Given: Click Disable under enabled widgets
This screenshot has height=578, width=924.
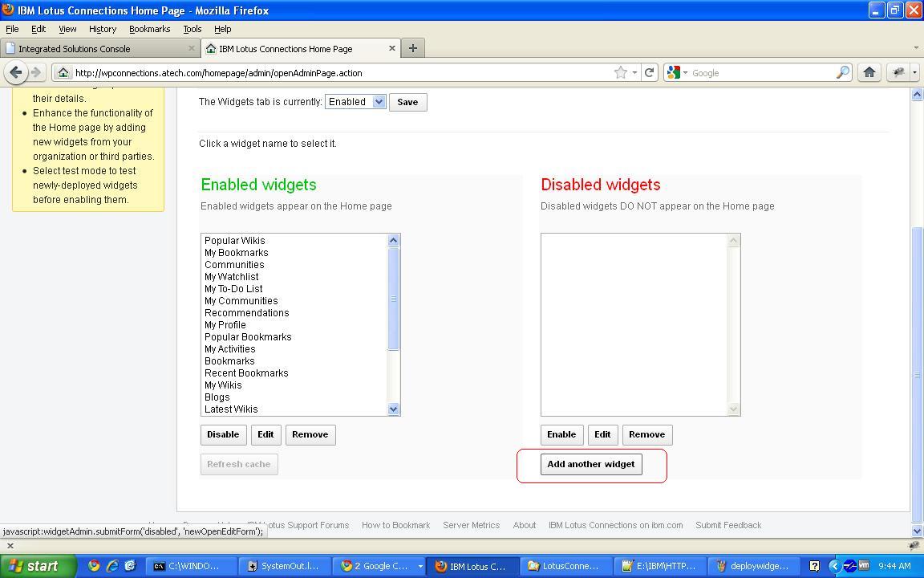Looking at the screenshot, I should pos(223,434).
